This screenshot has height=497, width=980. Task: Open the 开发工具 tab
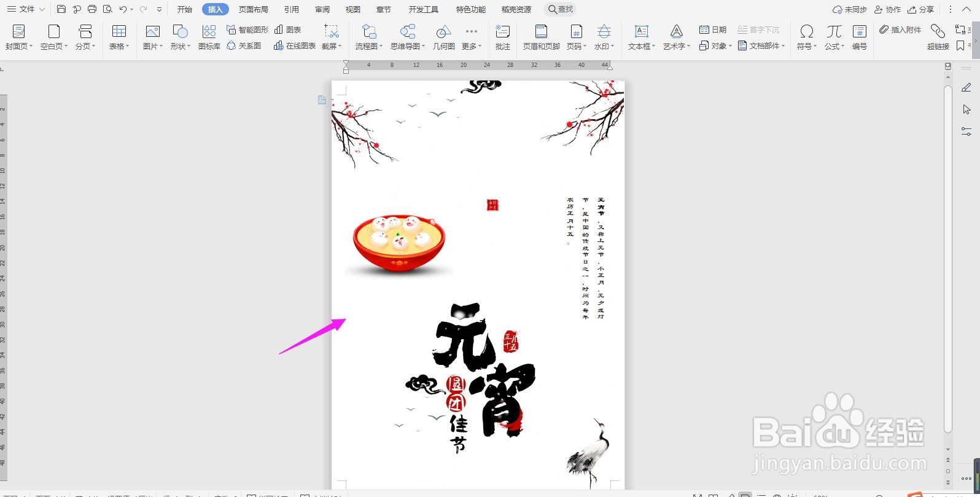[424, 9]
